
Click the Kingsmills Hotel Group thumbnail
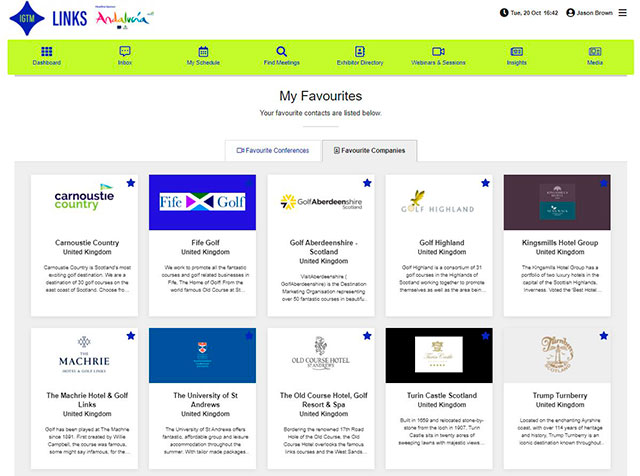click(557, 202)
